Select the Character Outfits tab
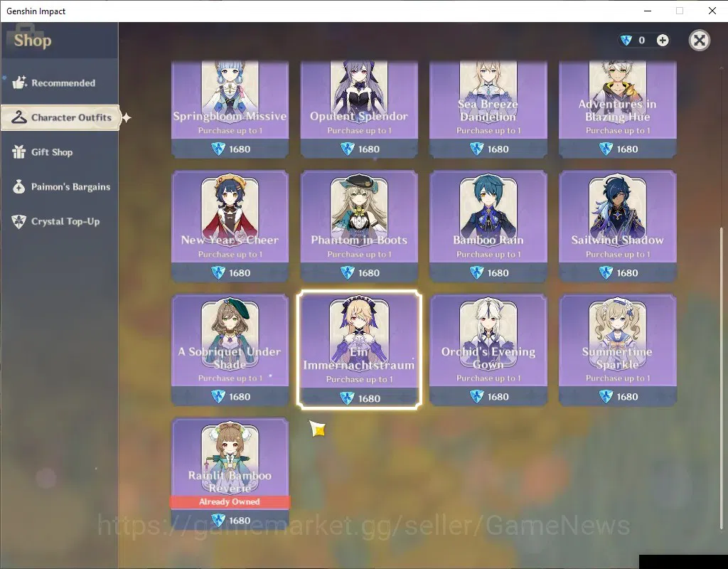This screenshot has height=569, width=728. coord(60,117)
